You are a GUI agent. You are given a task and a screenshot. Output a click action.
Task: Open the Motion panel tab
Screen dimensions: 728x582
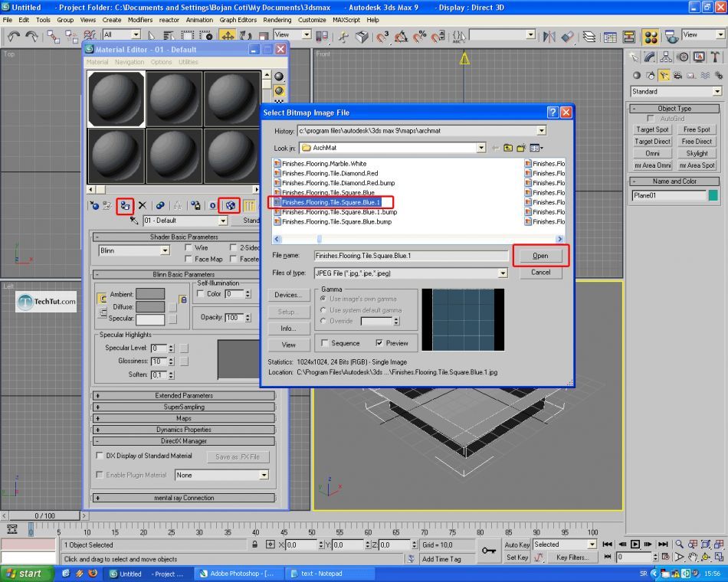(682, 57)
